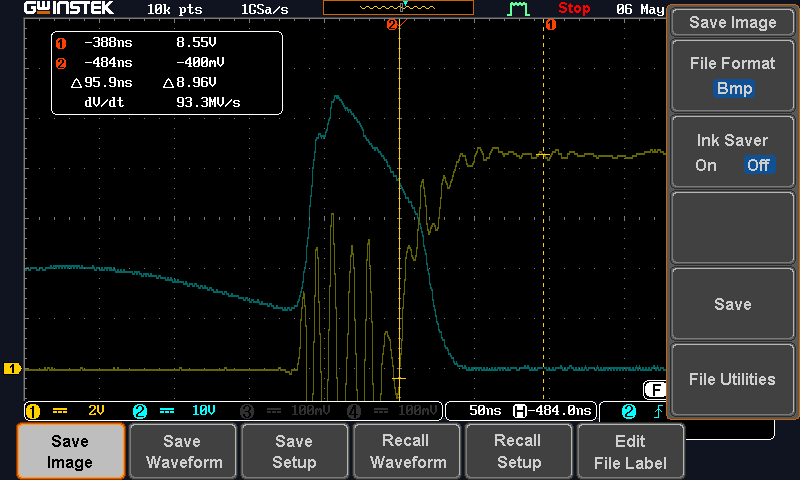Click the rising edge trigger slope icon
Viewport: 800px width, 480px height.
pos(659,411)
